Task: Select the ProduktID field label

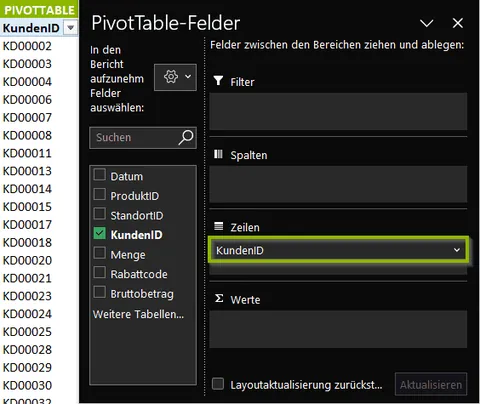Action: click(135, 196)
